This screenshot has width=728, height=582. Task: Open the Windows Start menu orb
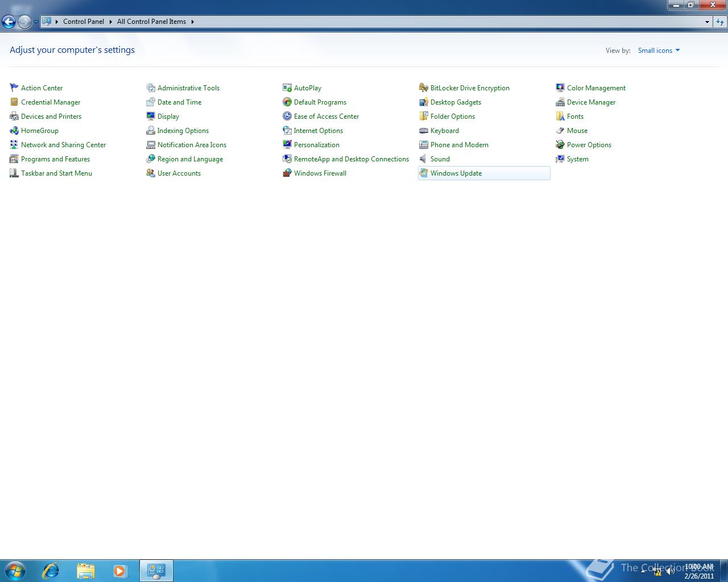[x=15, y=571]
